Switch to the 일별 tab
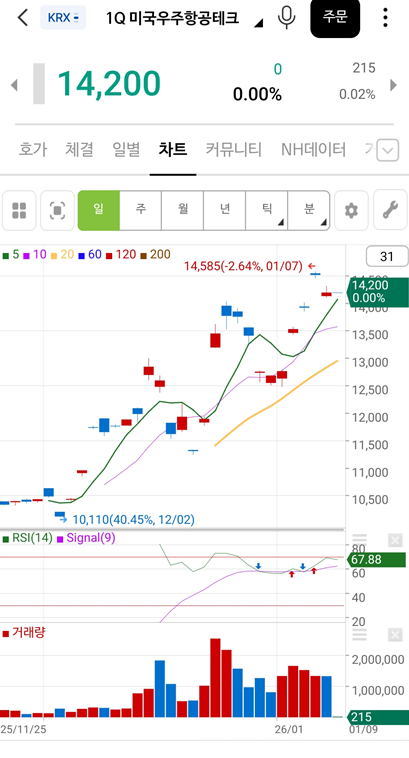This screenshot has height=758, width=409. click(x=126, y=149)
